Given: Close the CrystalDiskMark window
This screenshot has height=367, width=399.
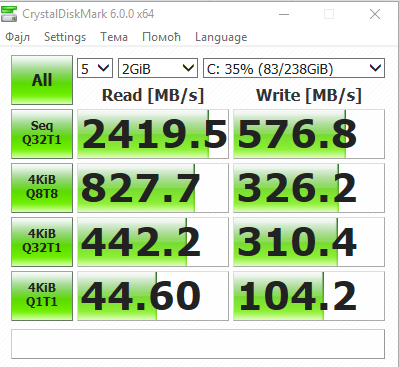Looking at the screenshot, I should coord(375,14).
